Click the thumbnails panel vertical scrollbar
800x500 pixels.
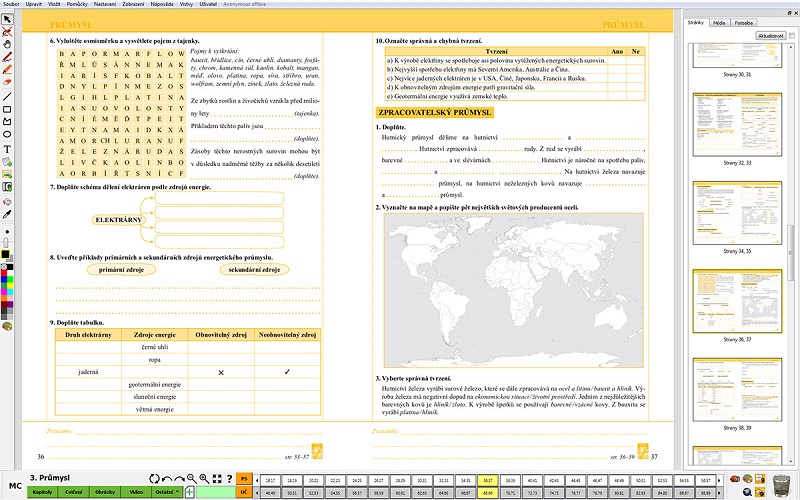tap(790, 253)
